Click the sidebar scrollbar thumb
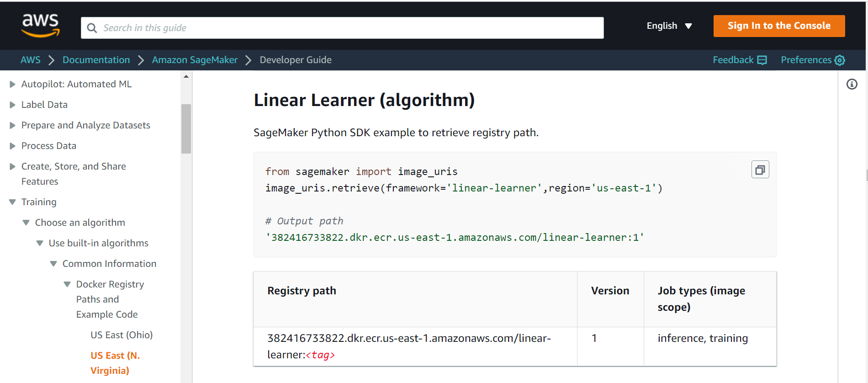 [186, 129]
